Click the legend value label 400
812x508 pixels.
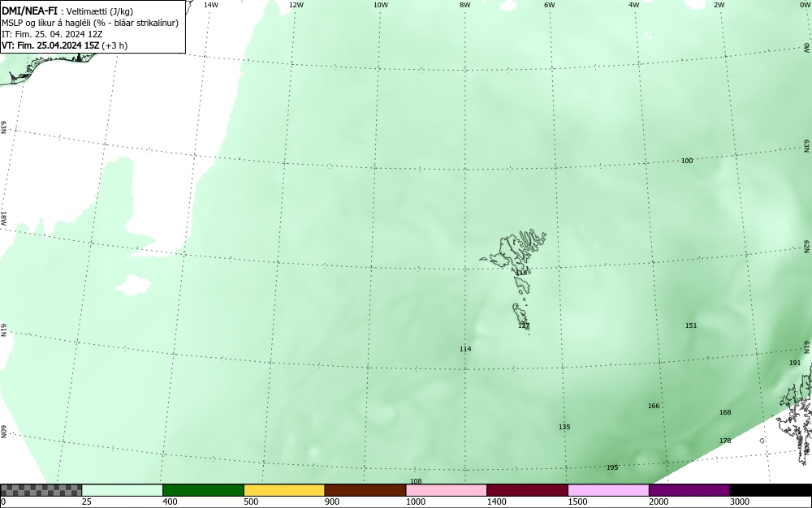tap(170, 502)
